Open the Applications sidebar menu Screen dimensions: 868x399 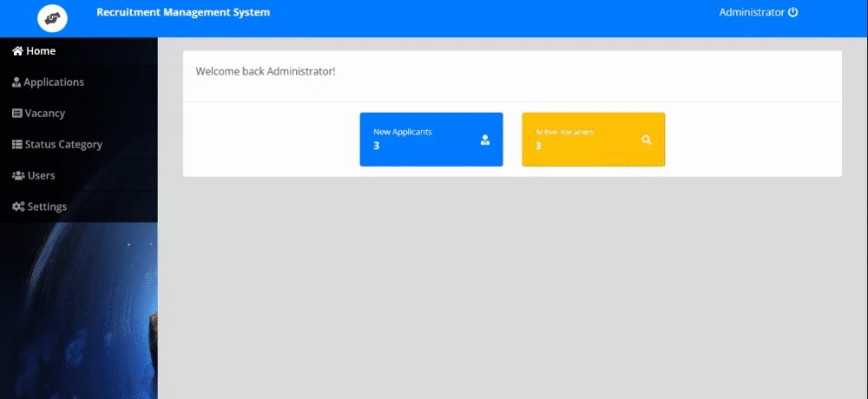[x=79, y=82]
